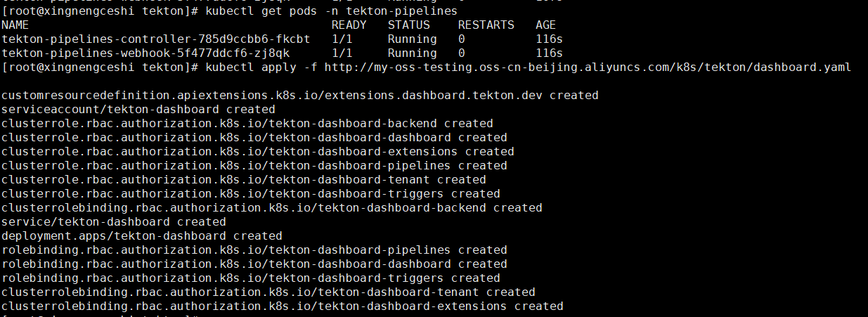Click rolebinding tekton-dashboard-pipelines created line
Image resolution: width=868 pixels, height=317 pixels.
point(254,250)
